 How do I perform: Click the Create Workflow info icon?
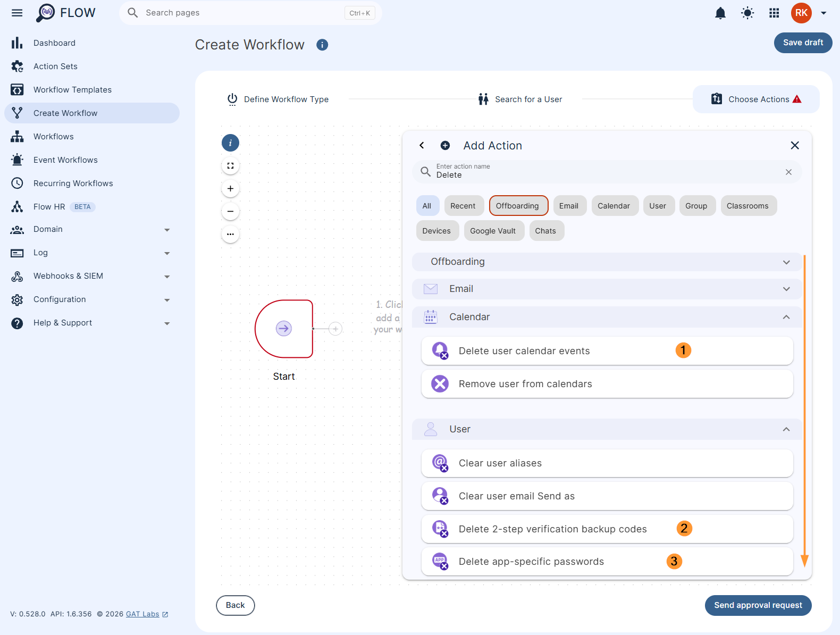(322, 45)
